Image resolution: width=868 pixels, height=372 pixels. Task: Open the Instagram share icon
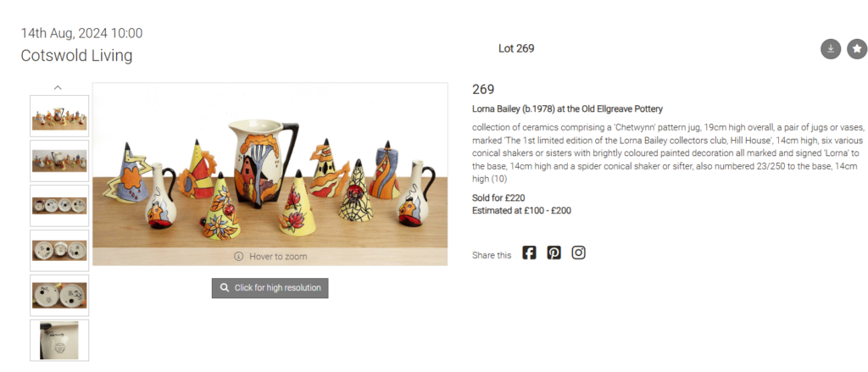coord(578,253)
